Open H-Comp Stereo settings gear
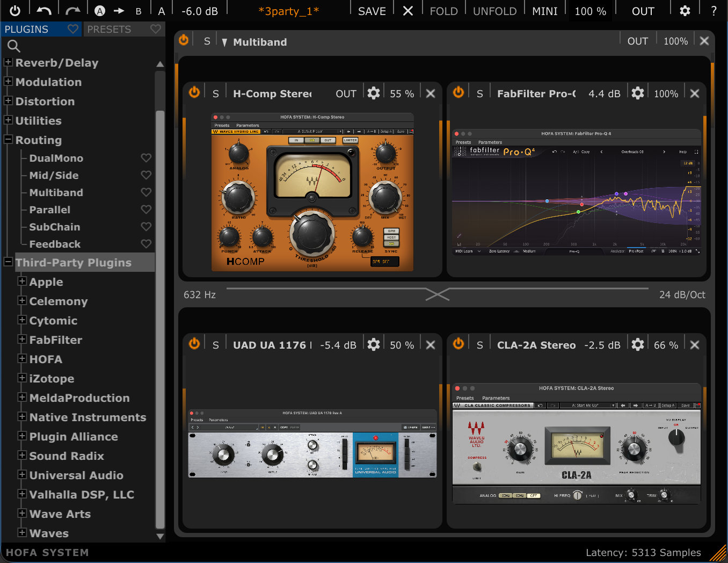This screenshot has height=563, width=728. point(374,93)
